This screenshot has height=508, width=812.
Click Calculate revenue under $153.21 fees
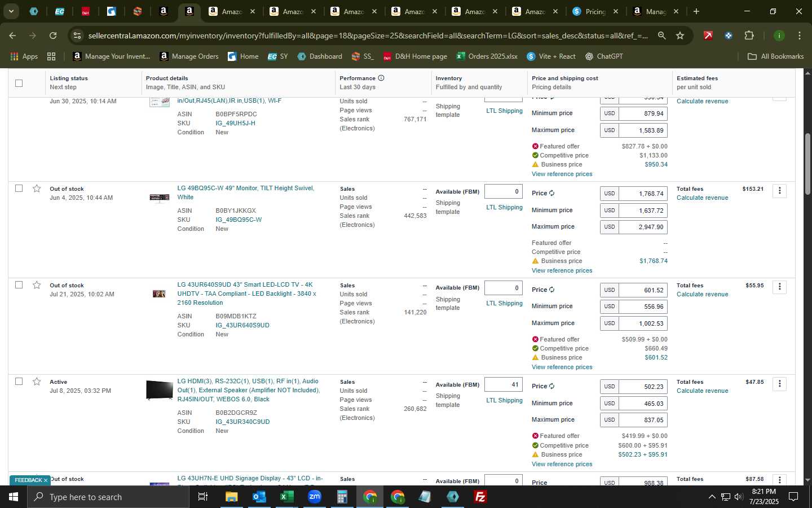tap(702, 198)
